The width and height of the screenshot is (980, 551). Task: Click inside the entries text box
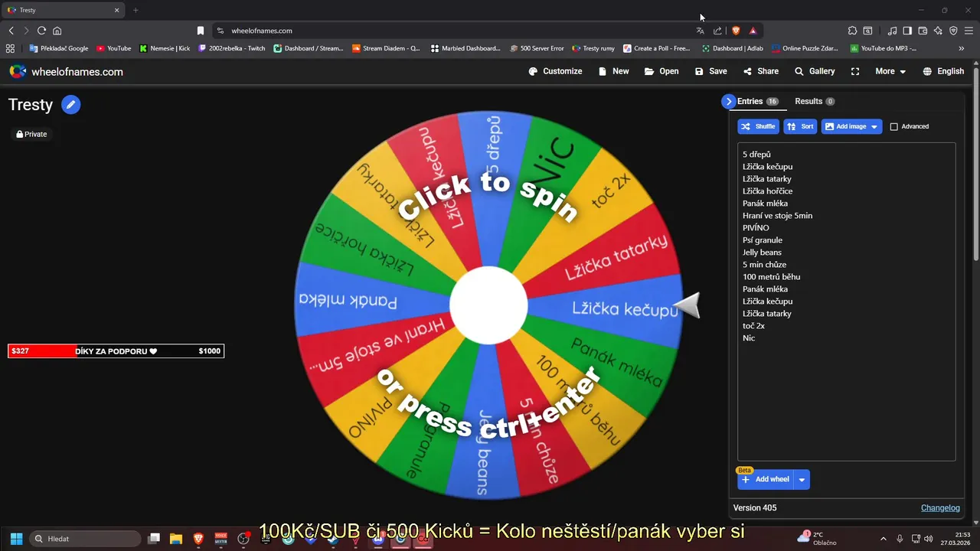(x=846, y=302)
